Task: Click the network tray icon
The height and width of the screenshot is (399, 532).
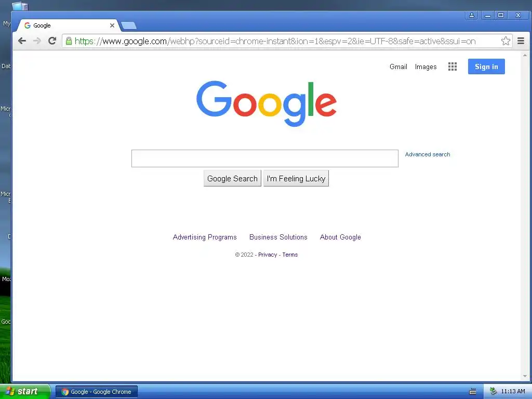Action: 494,392
